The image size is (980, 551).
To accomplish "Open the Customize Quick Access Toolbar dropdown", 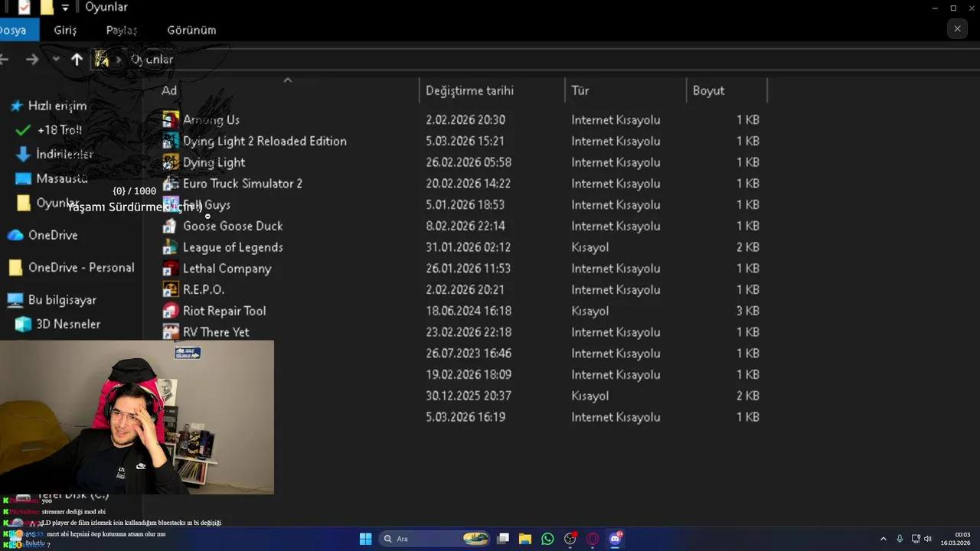I will 65,8.
